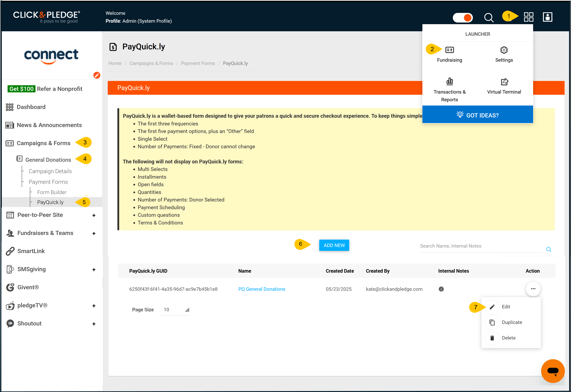Click the Dashboard grid icon
Image resolution: width=572 pixels, height=392 pixels.
10,107
